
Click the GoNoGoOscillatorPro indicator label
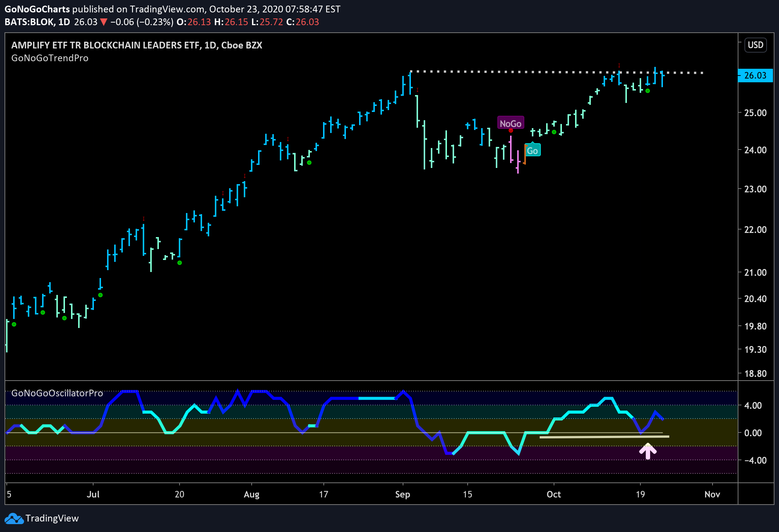tap(57, 393)
